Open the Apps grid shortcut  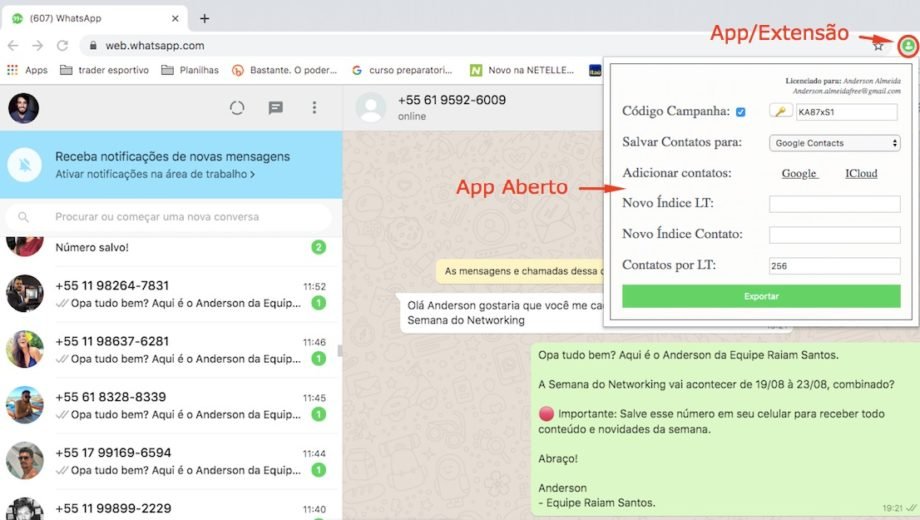point(27,70)
